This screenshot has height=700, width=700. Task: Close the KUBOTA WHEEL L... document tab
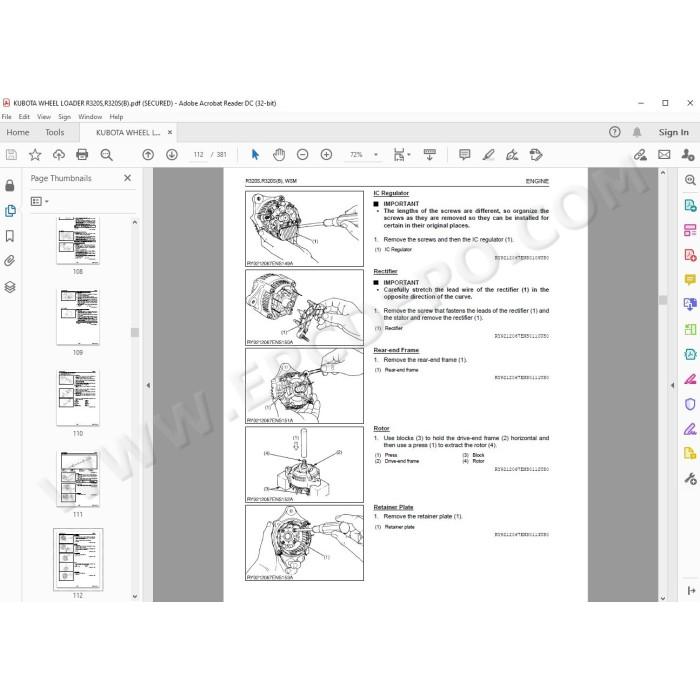pyautogui.click(x=170, y=132)
